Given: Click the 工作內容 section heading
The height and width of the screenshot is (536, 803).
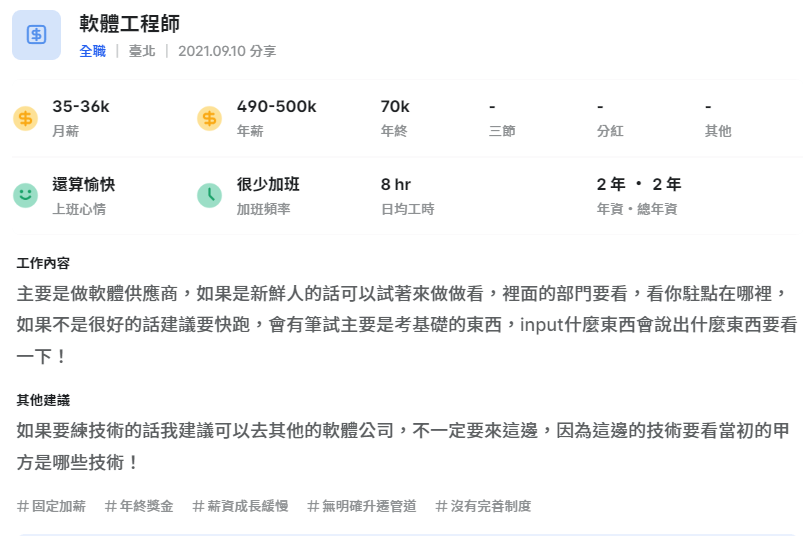Looking at the screenshot, I should tap(43, 263).
